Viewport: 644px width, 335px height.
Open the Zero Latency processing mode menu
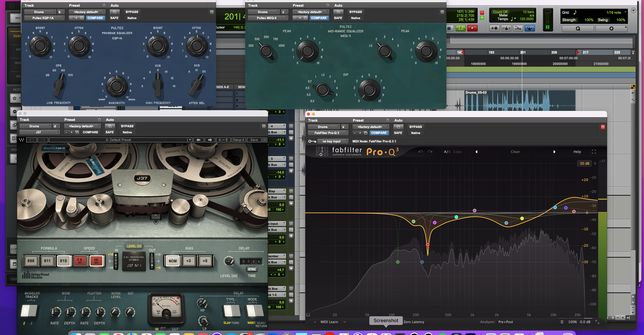tap(414, 322)
